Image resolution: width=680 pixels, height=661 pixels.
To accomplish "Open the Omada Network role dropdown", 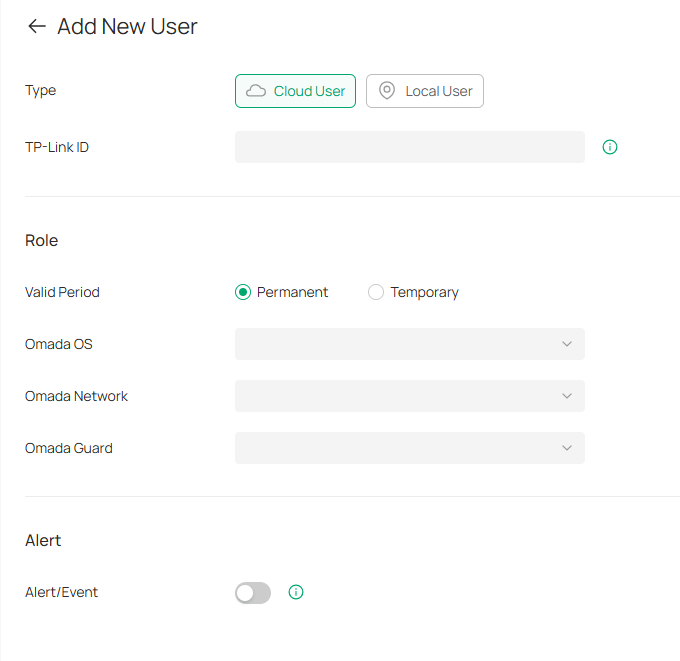I will pos(410,396).
